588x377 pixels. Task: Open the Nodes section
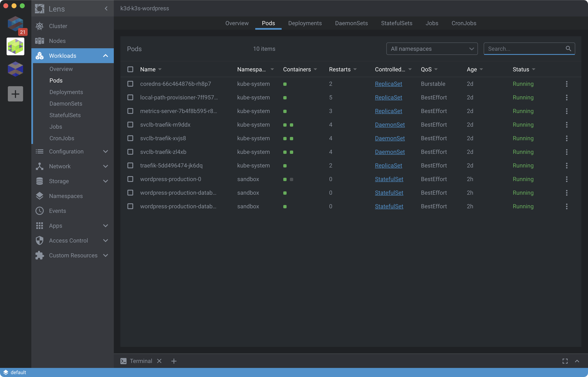tap(72, 41)
